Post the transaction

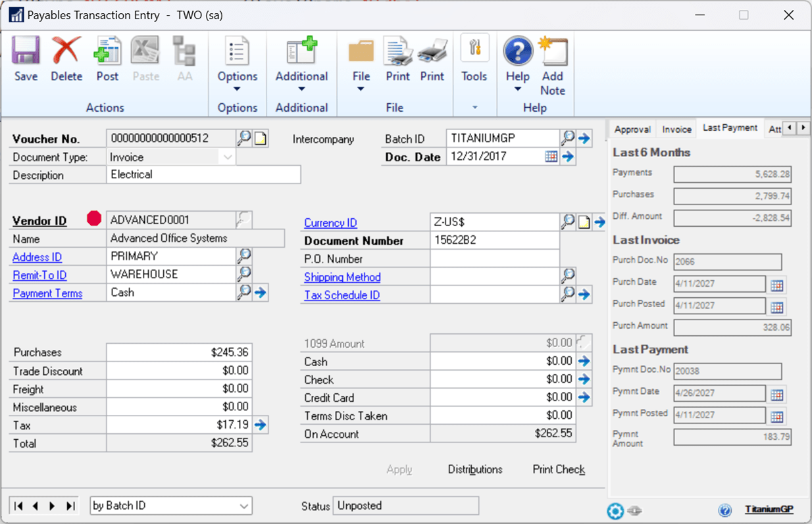(x=107, y=59)
